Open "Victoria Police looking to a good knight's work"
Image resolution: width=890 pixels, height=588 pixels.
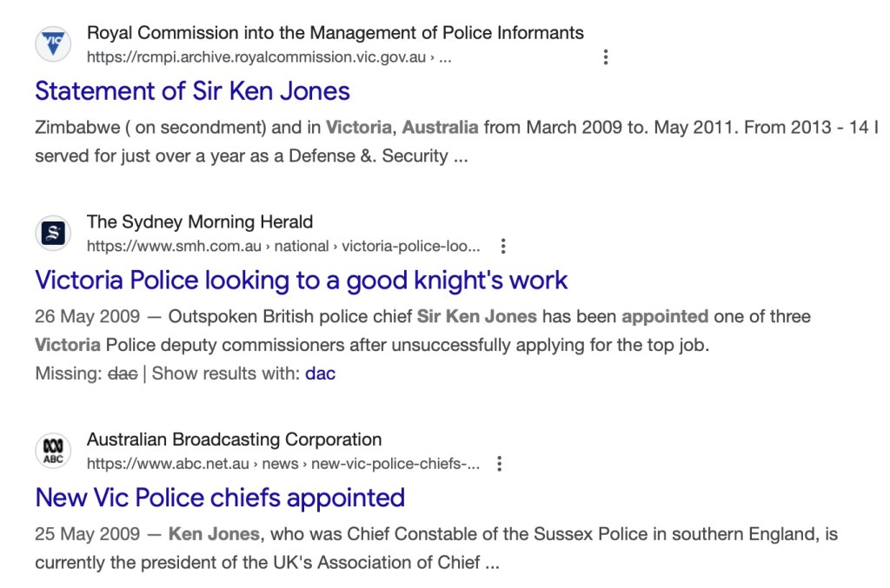coord(301,281)
